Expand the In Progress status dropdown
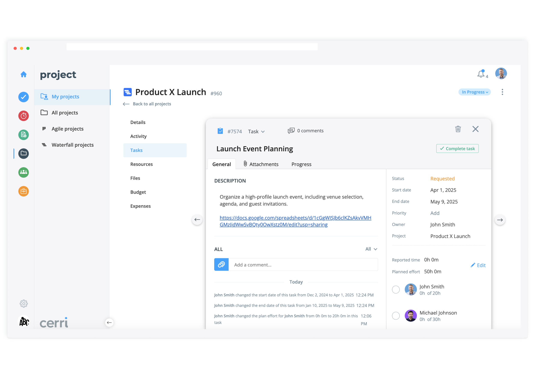Screen dimensions: 535x392 click(475, 92)
